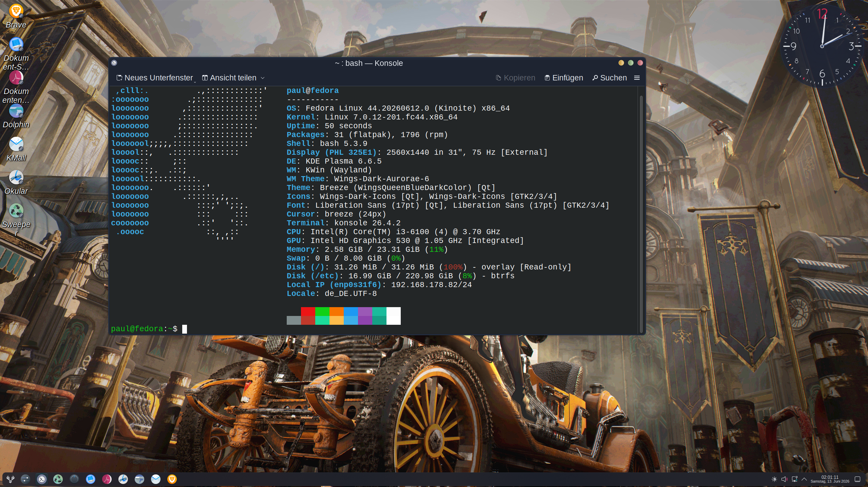This screenshot has height=487, width=868.
Task: Launch KMail from the taskbar
Action: tap(156, 479)
